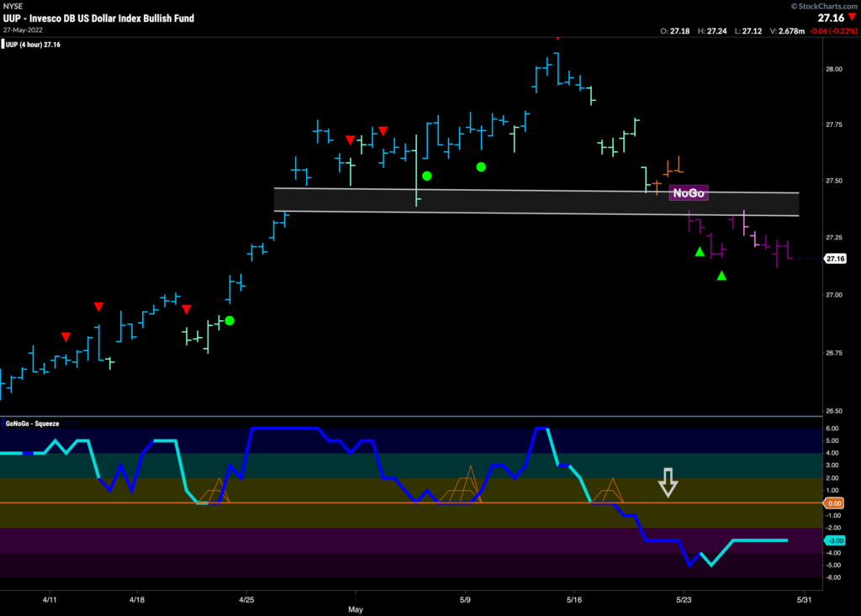Click the red down-arrow beside price 27.16
This screenshot has width=861, height=616.
(x=853, y=18)
